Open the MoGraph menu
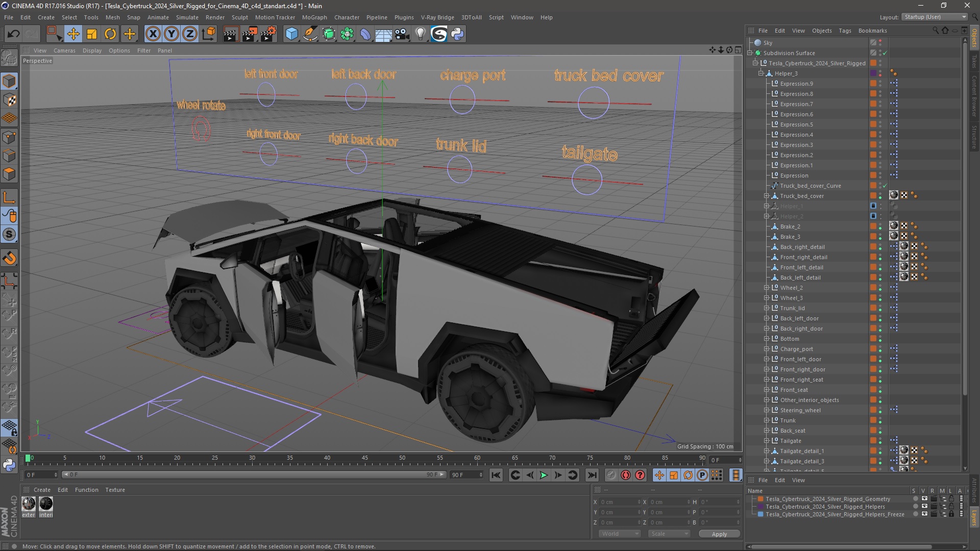Screen dimensions: 980x551 coord(314,17)
